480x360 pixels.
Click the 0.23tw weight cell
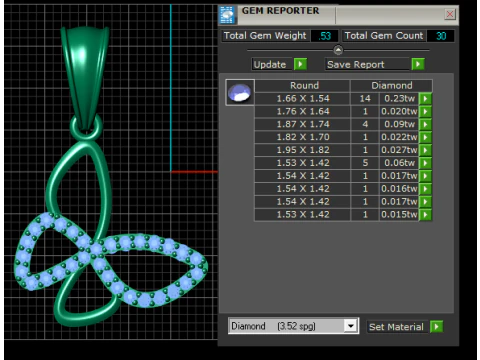[x=399, y=99]
